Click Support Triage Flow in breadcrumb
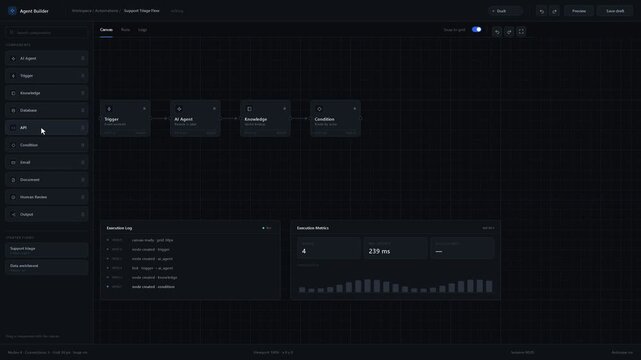641x360 pixels. click(x=141, y=11)
